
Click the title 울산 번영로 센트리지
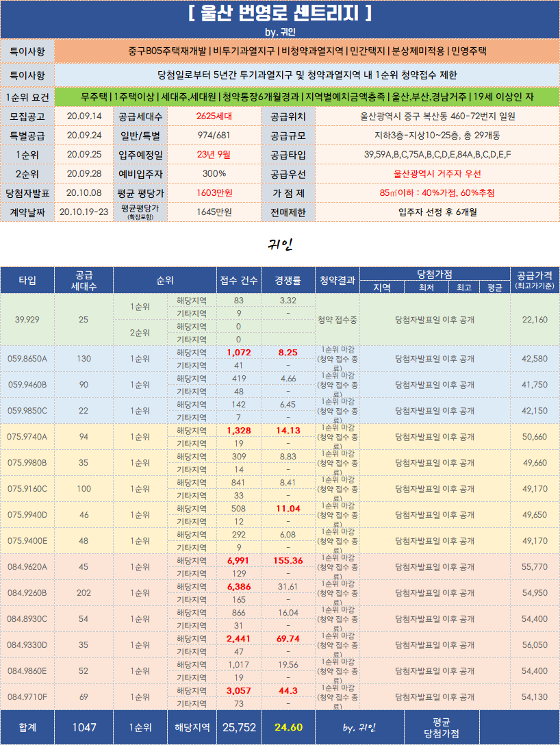(280, 13)
